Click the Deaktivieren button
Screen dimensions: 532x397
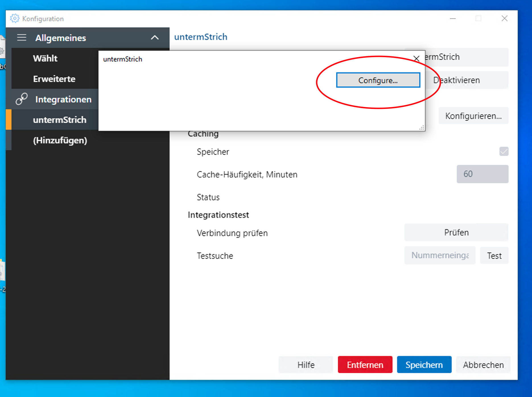[467, 80]
